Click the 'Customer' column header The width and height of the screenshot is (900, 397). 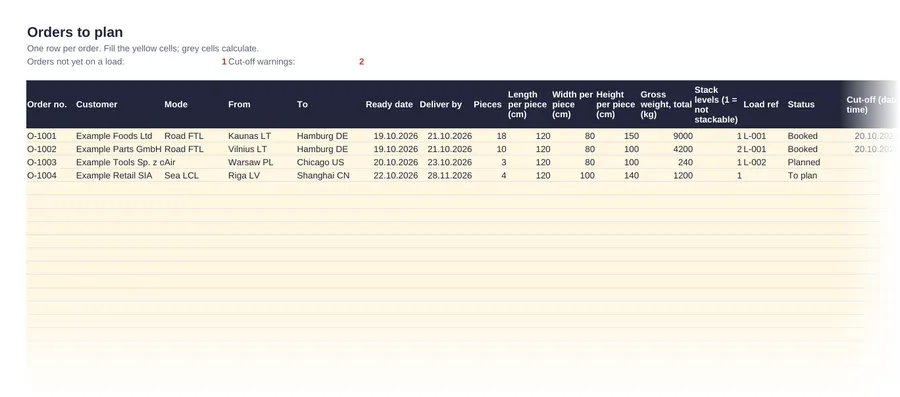pyautogui.click(x=96, y=104)
